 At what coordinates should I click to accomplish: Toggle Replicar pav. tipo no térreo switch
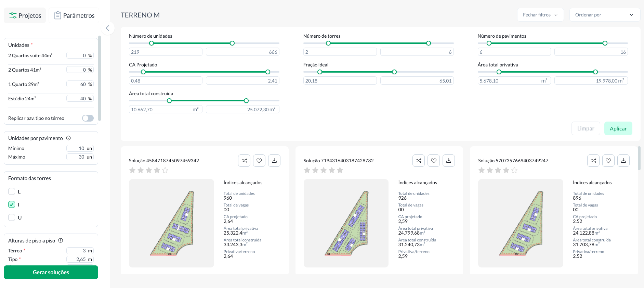click(88, 118)
